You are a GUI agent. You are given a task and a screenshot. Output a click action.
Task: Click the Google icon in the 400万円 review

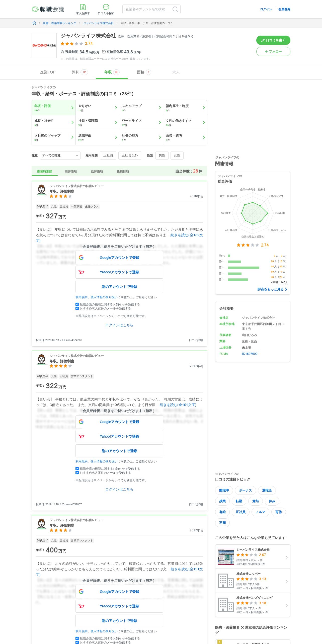[x=81, y=592]
